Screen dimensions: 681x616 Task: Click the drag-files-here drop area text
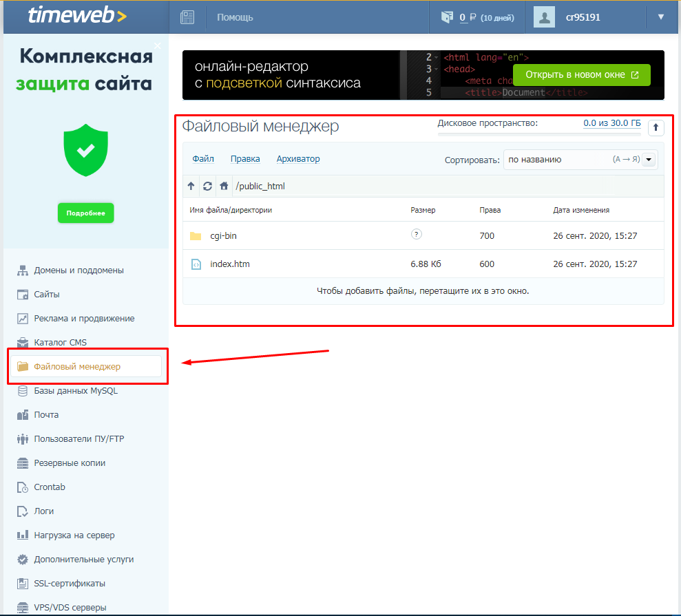click(423, 291)
